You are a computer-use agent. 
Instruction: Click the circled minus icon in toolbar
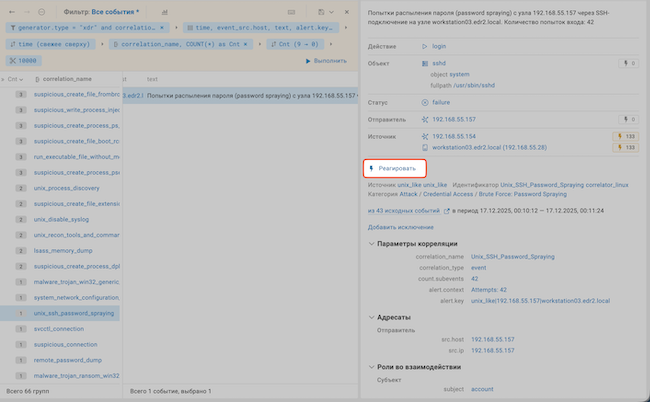pyautogui.click(x=41, y=12)
